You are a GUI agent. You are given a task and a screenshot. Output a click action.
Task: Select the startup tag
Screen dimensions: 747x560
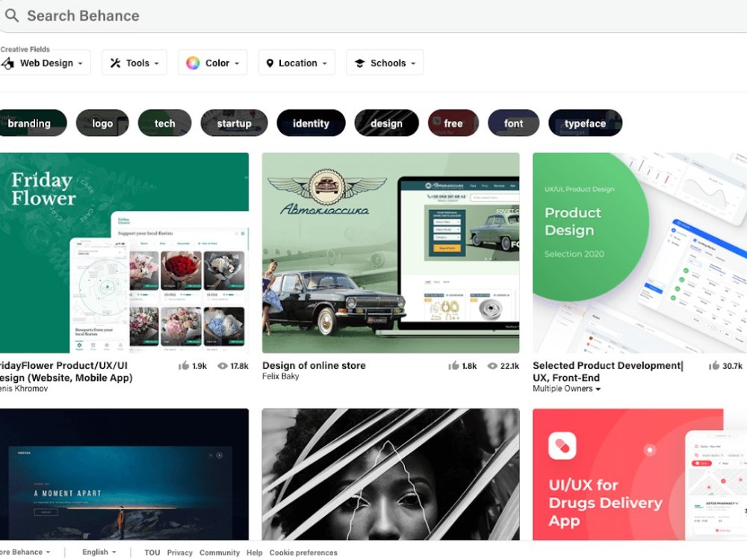point(234,123)
